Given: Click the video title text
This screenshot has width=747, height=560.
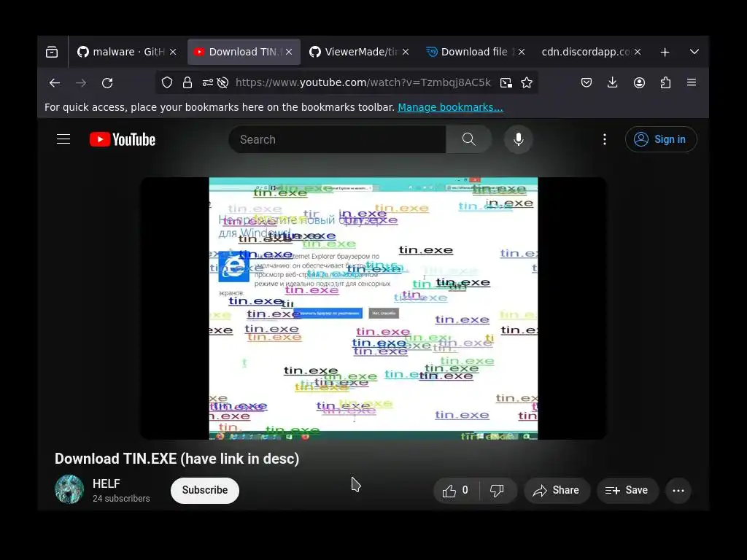Looking at the screenshot, I should pos(177,459).
